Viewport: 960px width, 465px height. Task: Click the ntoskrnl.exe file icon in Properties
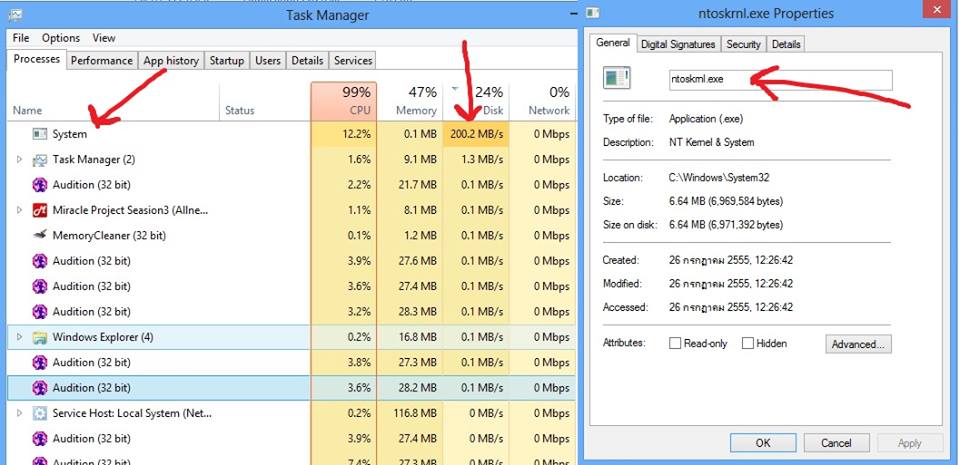click(x=617, y=79)
